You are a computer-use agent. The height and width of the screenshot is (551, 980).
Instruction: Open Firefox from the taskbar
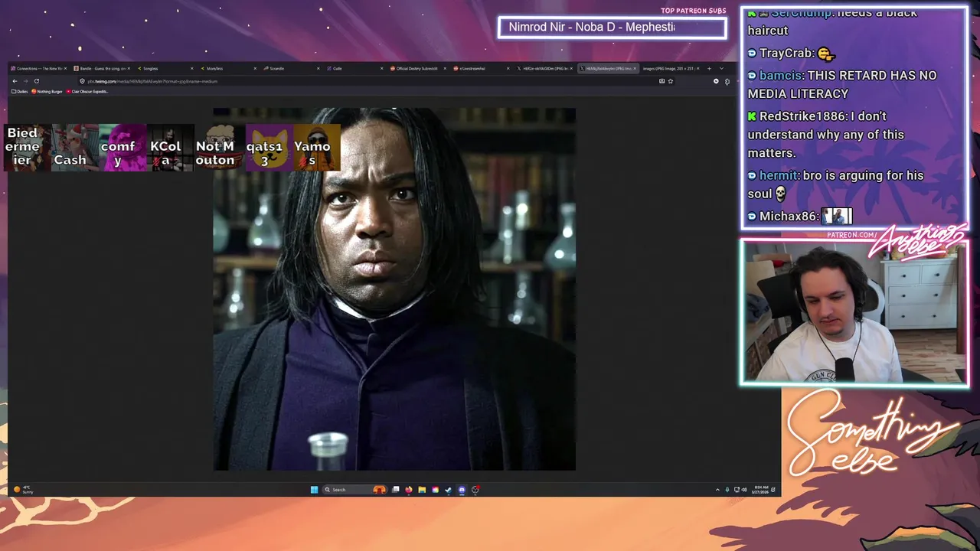tap(409, 490)
